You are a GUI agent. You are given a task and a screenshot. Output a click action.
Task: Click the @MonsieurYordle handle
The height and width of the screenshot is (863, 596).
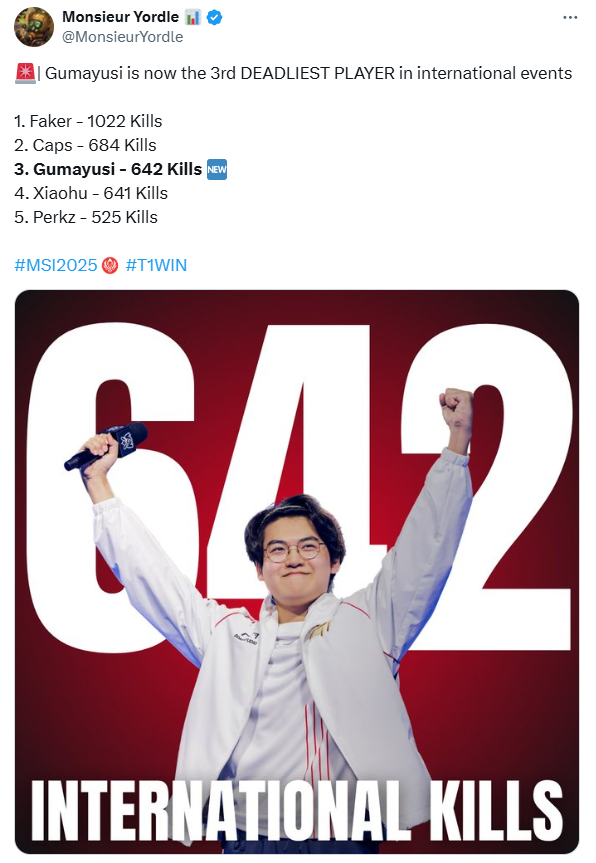coord(123,37)
